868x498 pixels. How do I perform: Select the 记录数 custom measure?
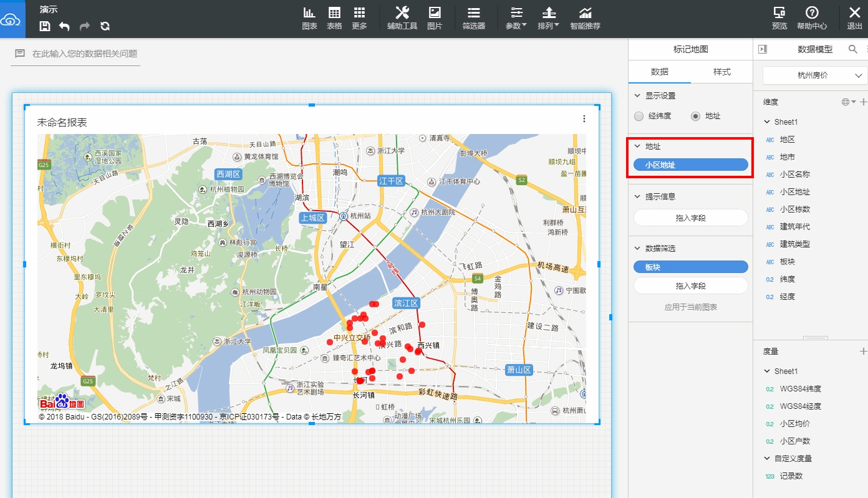point(791,476)
